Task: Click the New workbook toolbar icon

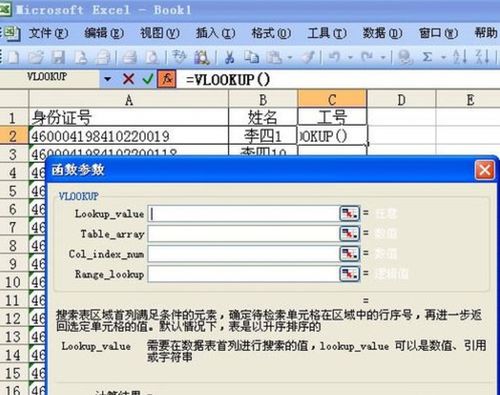Action: click(x=13, y=57)
